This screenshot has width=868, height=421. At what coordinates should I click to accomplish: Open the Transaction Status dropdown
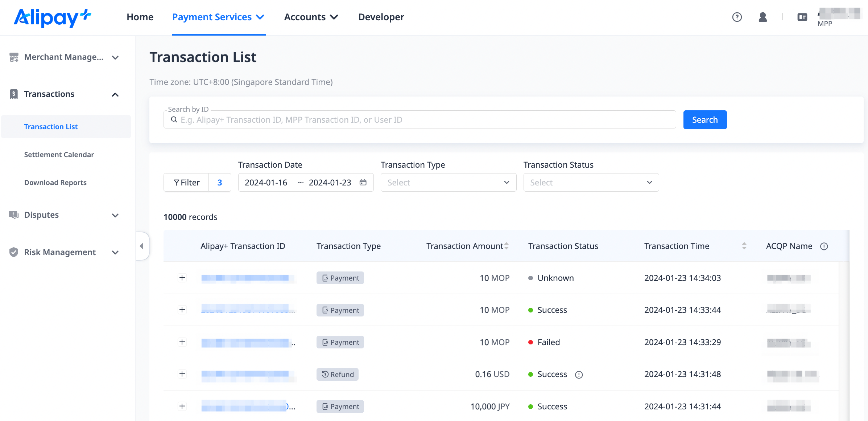pyautogui.click(x=591, y=183)
